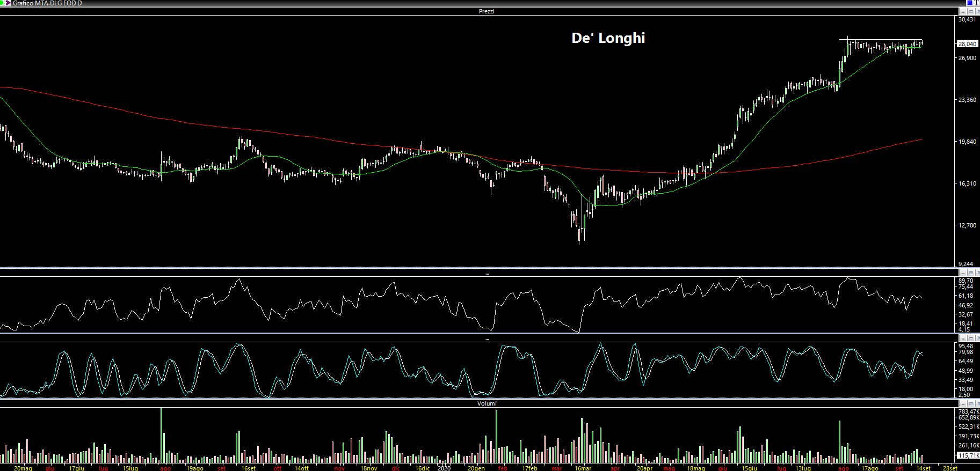Maximize the Prezzi price panel
The image size is (980, 471).
[971, 11]
